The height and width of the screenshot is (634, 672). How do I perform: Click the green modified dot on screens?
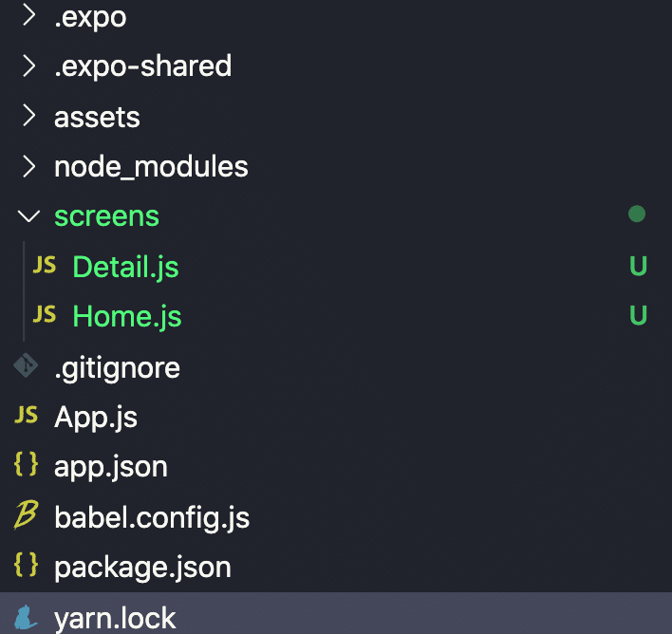tap(637, 214)
